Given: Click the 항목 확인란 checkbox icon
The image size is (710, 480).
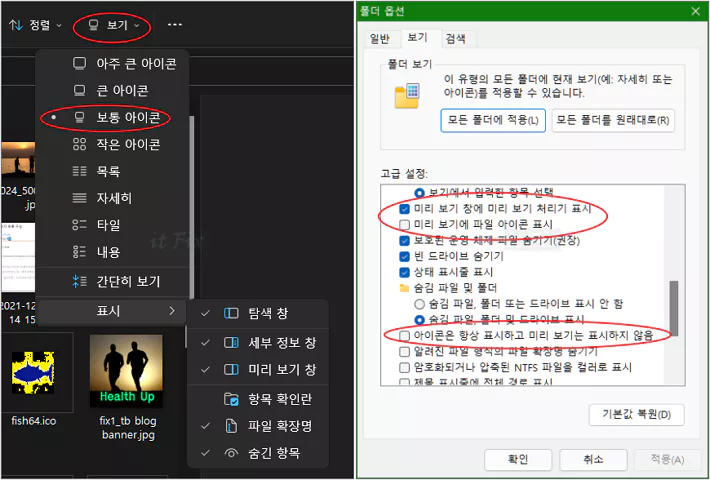Looking at the screenshot, I should point(231,399).
